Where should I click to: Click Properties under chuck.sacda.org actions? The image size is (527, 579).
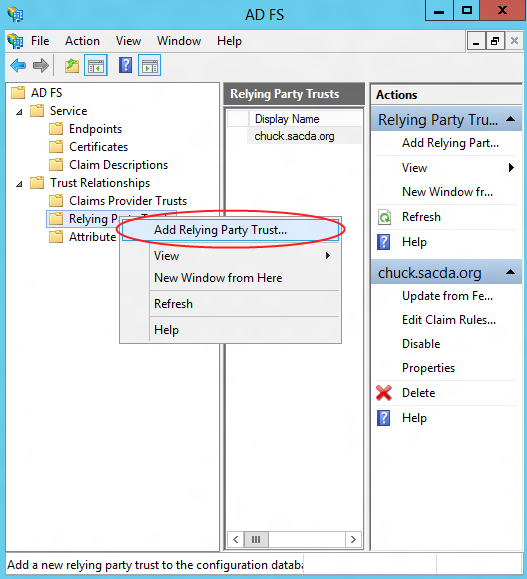(428, 368)
